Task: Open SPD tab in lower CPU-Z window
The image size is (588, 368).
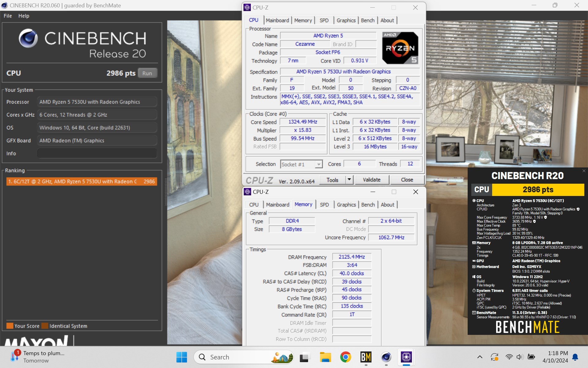Action: coord(324,205)
